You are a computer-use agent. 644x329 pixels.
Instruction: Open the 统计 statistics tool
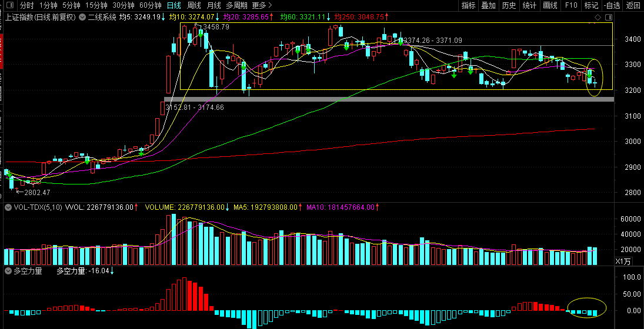pos(529,5)
